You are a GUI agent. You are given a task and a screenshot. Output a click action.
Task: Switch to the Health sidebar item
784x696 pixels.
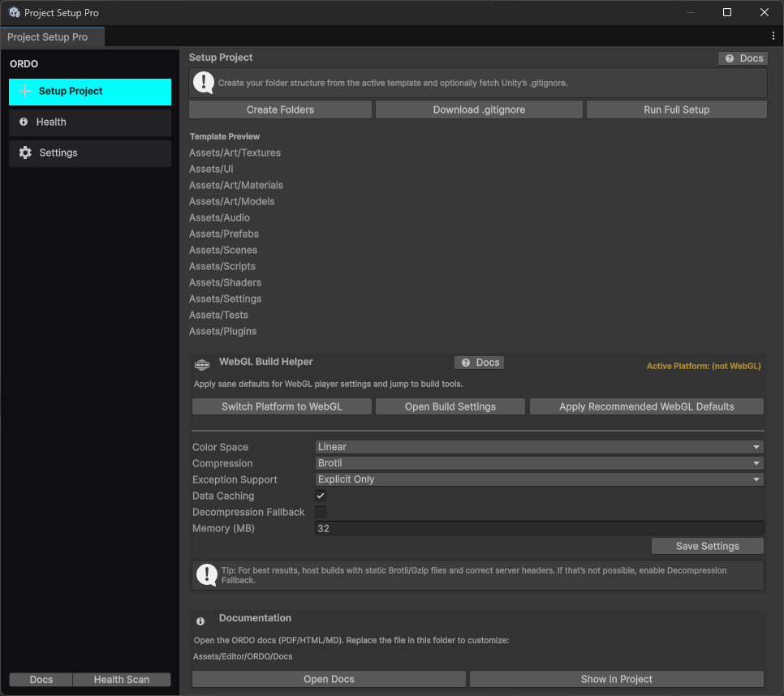[90, 122]
